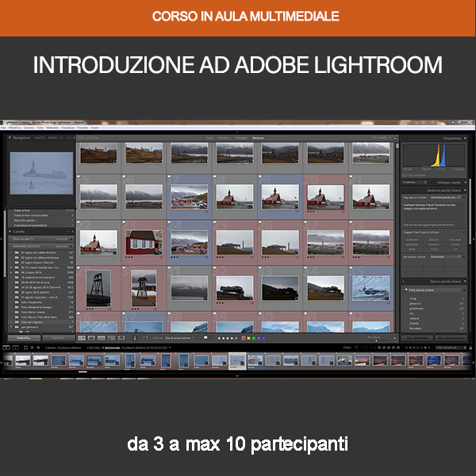
Task: Toggle flag on thumbnail cell 15
Action: pyautogui.click(x=79, y=177)
